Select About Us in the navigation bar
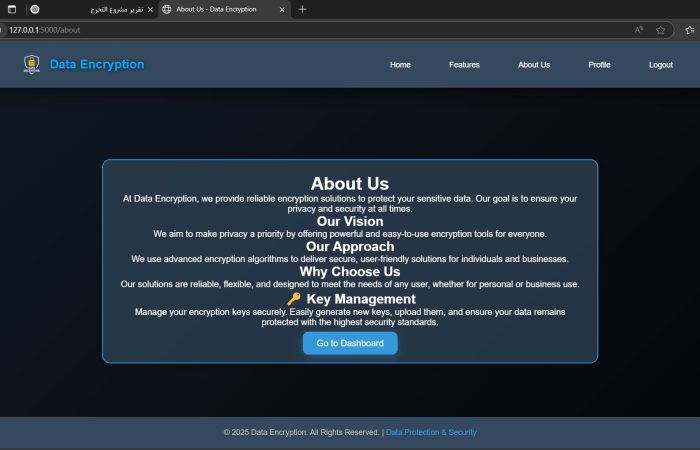 point(533,65)
